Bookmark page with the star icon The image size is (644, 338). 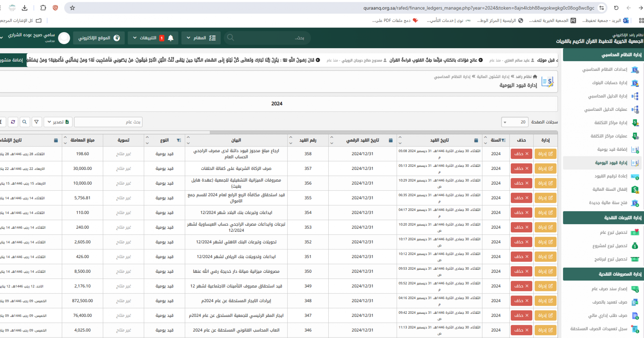click(72, 8)
